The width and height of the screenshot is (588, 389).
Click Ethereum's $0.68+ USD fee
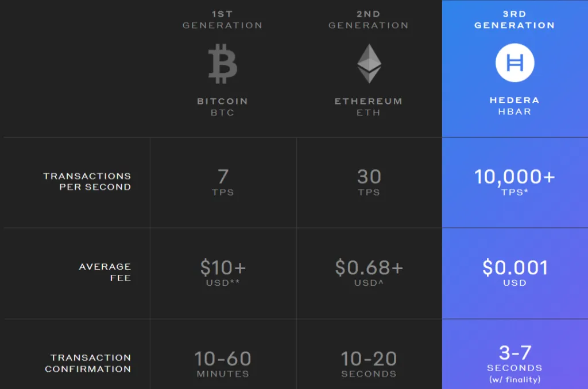(x=369, y=272)
